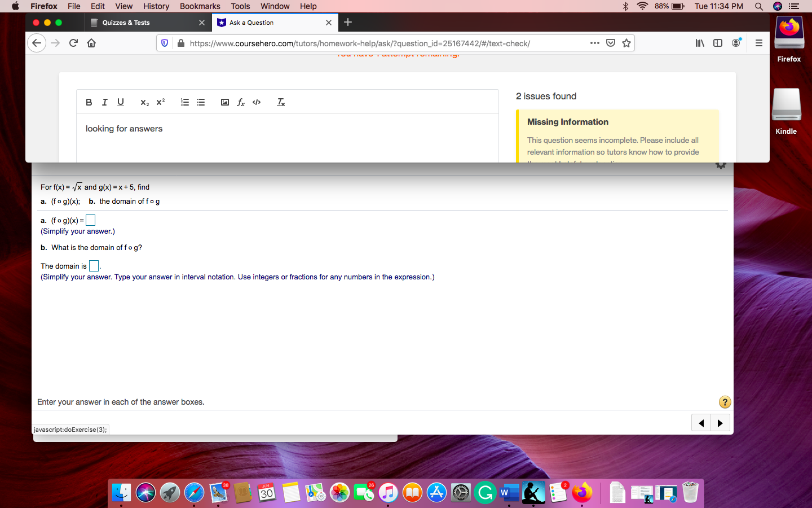Open the Bookmarks menu in the menu bar
This screenshot has width=812, height=508.
[200, 6]
